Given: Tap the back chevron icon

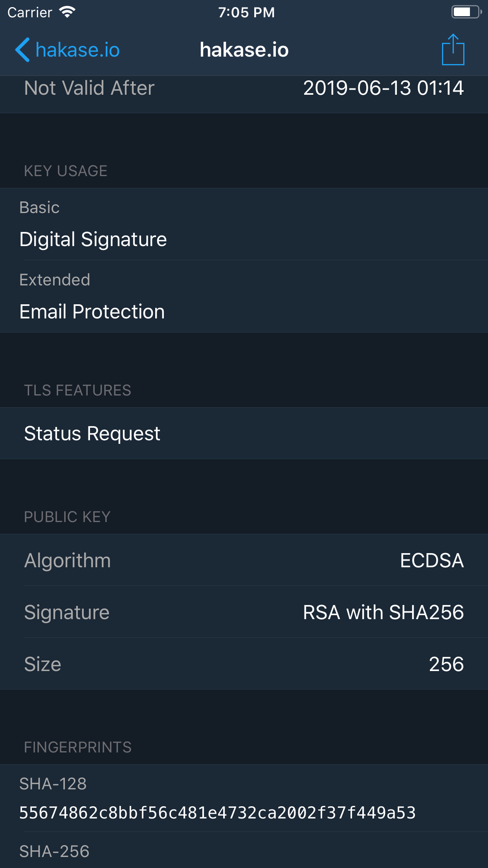Looking at the screenshot, I should pos(22,50).
